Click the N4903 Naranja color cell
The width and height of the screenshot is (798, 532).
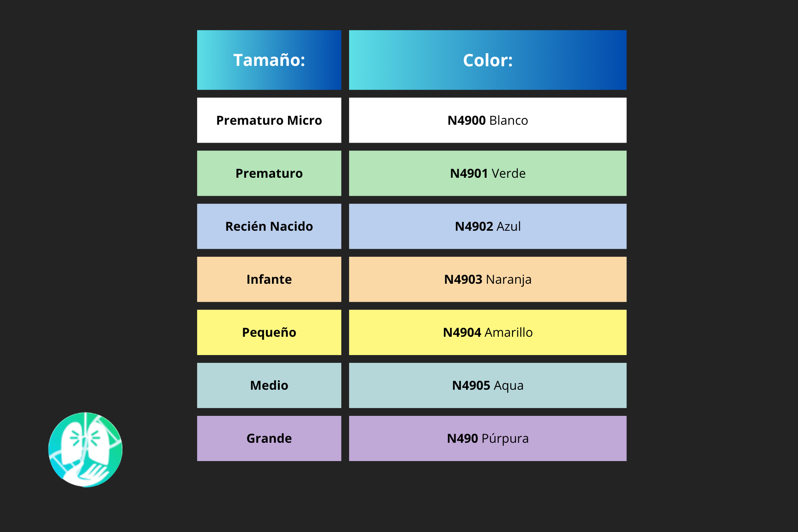(x=487, y=279)
